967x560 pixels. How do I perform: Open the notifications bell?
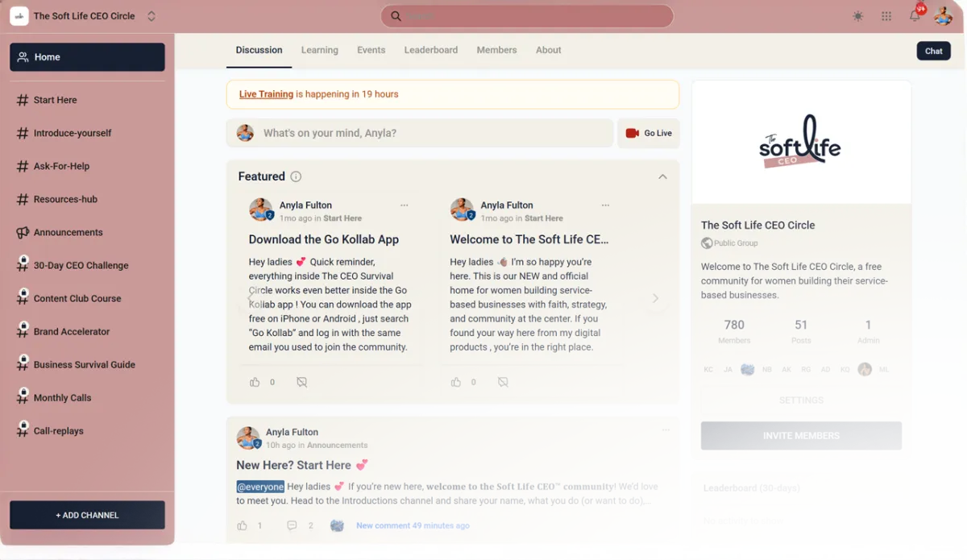[915, 15]
